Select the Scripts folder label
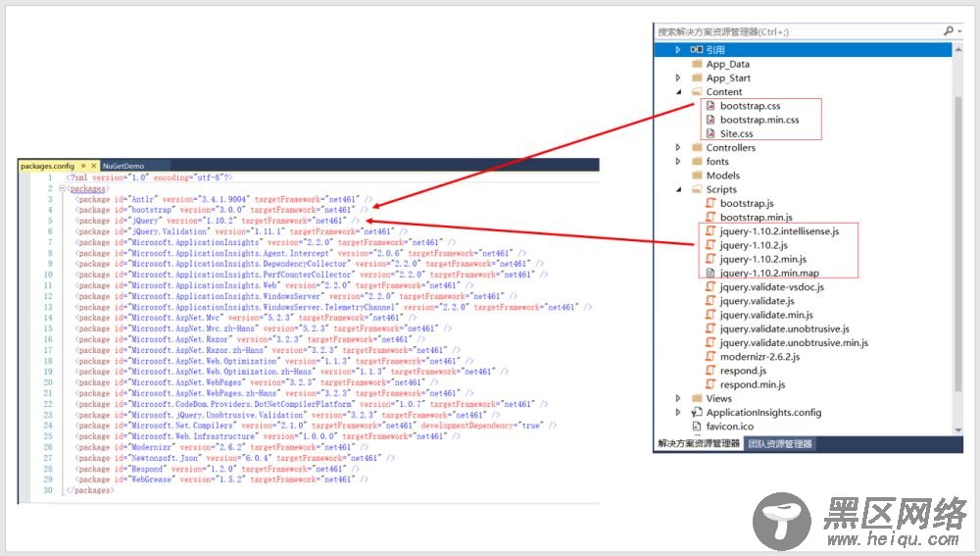The height and width of the screenshot is (556, 980). pos(721,189)
